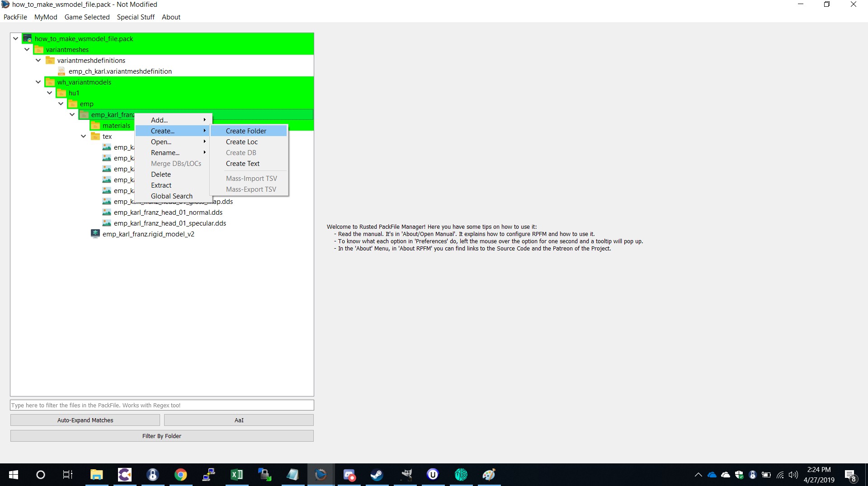Open the MyMod menu
Viewport: 868px width, 486px height.
pos(46,17)
